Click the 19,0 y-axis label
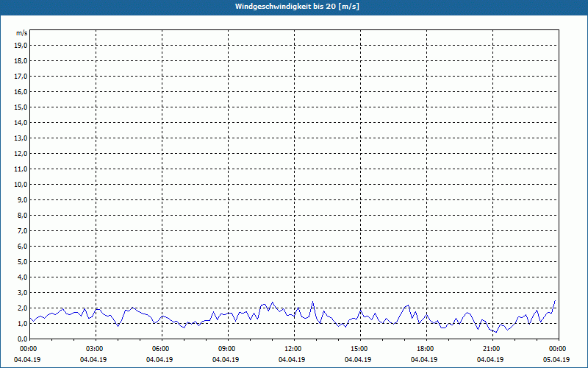This screenshot has width=588, height=368. [x=20, y=46]
